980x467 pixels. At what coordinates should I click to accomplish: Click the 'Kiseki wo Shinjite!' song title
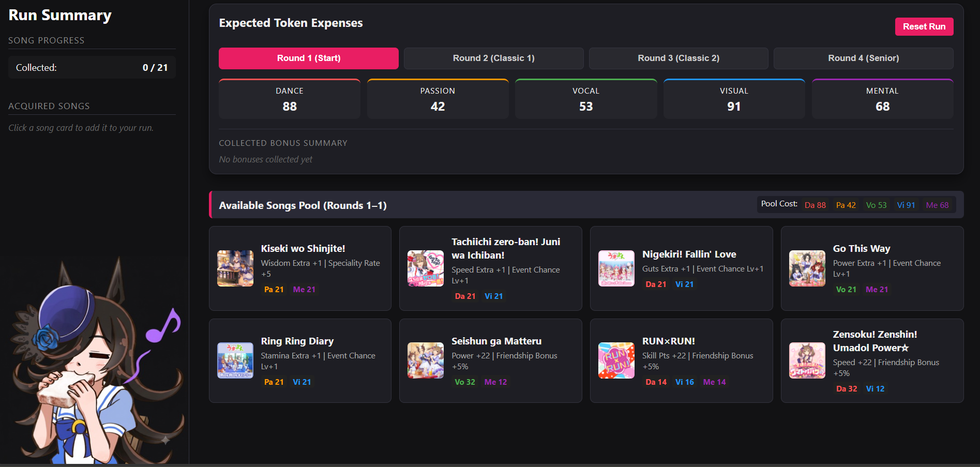303,249
